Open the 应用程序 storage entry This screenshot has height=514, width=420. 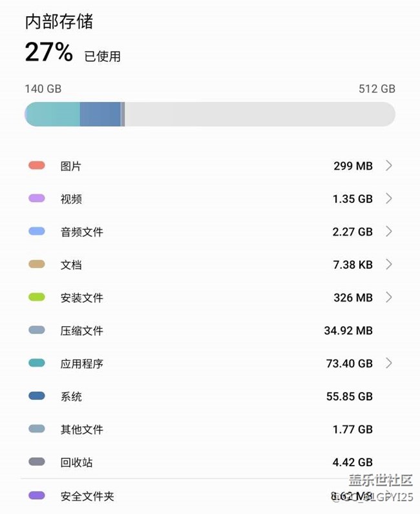pyautogui.click(x=82, y=364)
